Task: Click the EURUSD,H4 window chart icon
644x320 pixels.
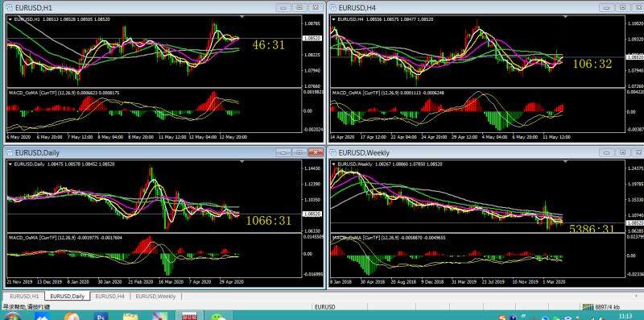Action: pyautogui.click(x=332, y=8)
